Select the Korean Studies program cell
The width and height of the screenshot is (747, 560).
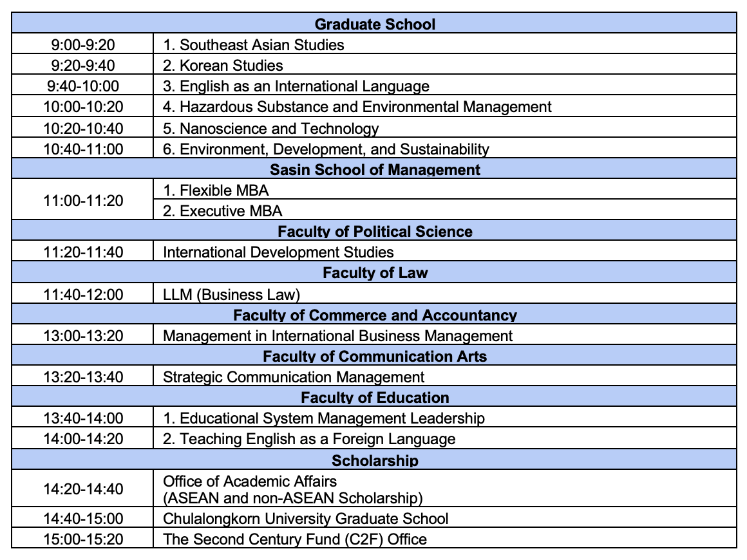[x=219, y=66]
